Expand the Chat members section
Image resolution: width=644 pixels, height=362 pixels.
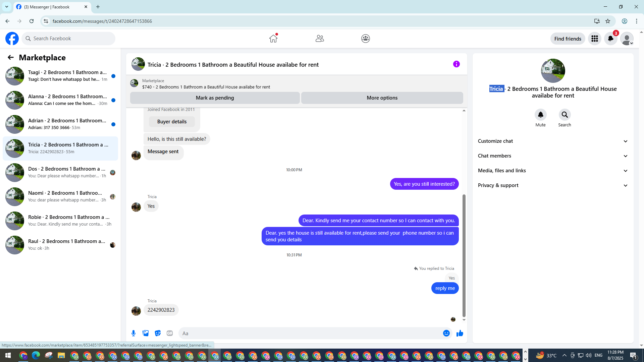[553, 156]
